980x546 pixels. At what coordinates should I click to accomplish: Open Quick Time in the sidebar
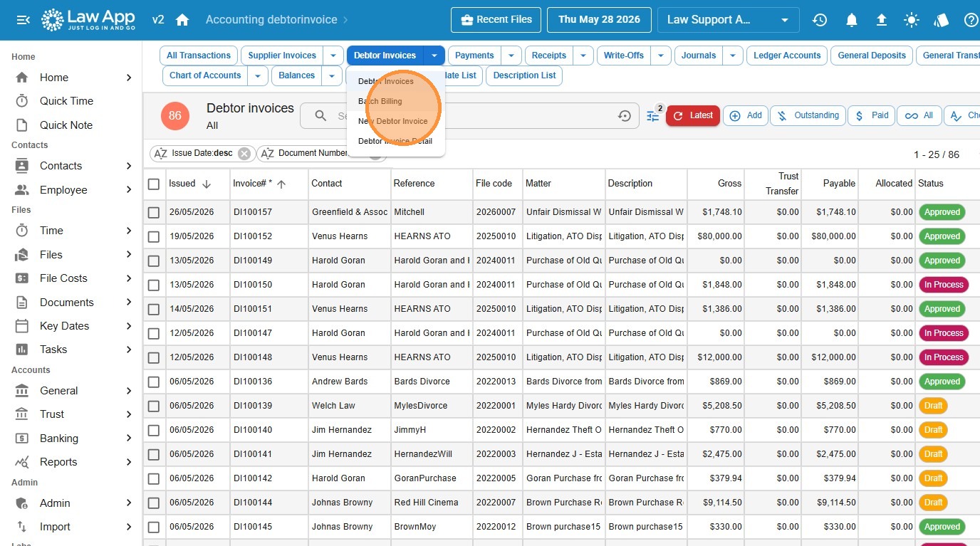[x=66, y=101]
